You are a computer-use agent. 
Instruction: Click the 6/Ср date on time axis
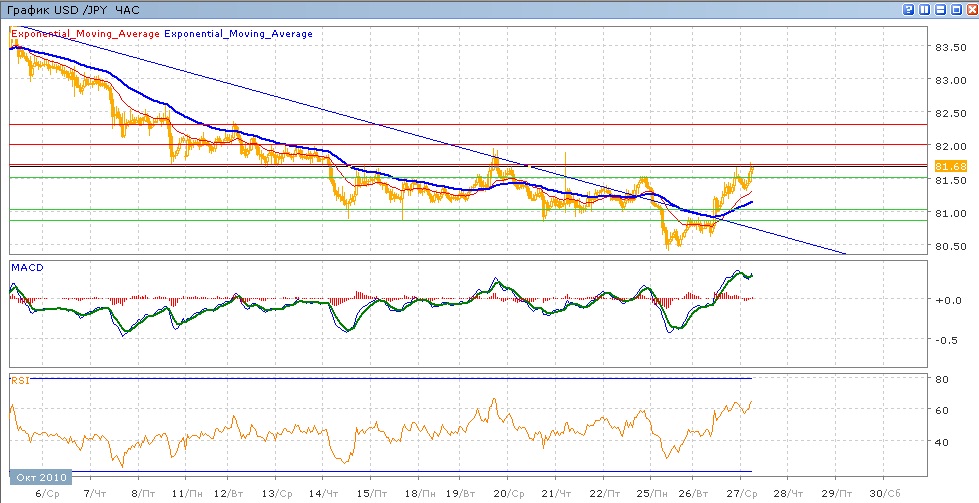point(44,493)
